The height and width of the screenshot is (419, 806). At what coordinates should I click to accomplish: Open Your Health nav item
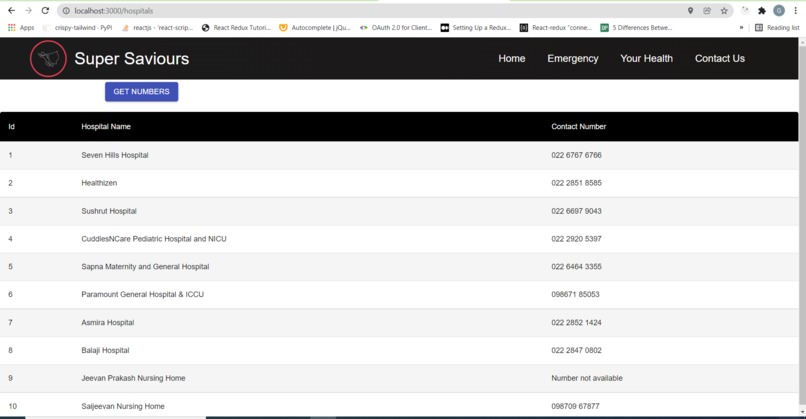(646, 59)
